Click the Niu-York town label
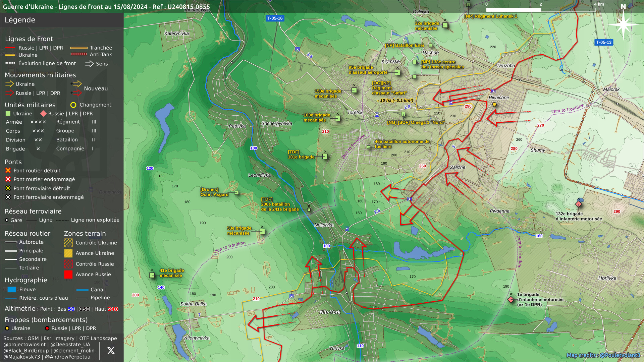 tap(330, 312)
